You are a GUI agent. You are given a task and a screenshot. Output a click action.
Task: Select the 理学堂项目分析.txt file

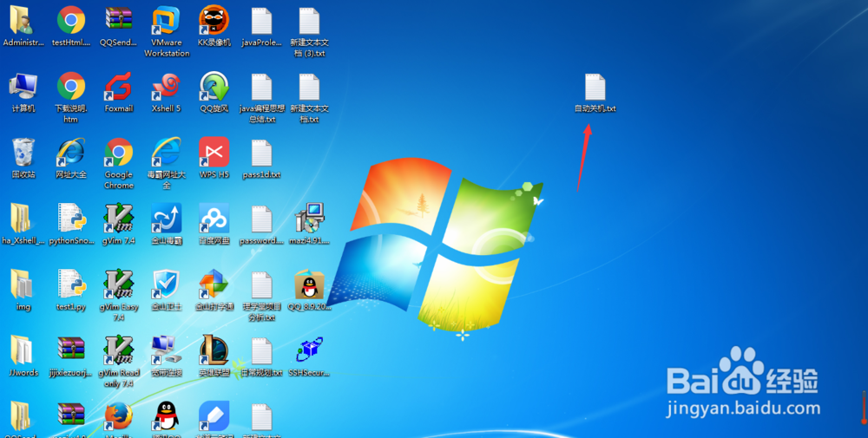click(x=262, y=296)
